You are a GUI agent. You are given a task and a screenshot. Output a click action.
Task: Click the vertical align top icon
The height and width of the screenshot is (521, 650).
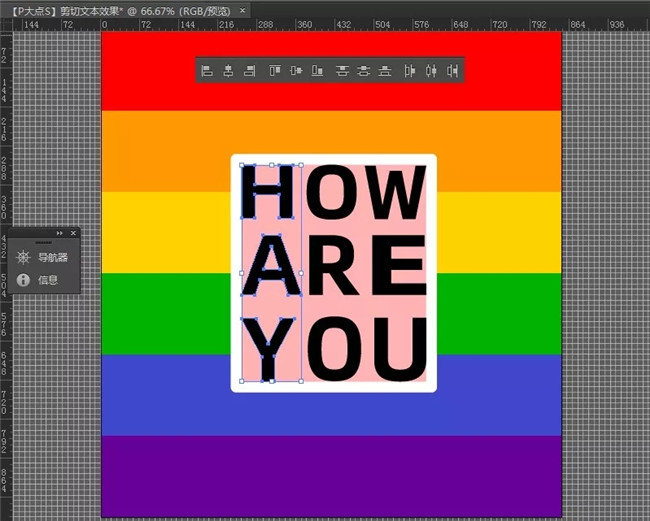tap(275, 71)
